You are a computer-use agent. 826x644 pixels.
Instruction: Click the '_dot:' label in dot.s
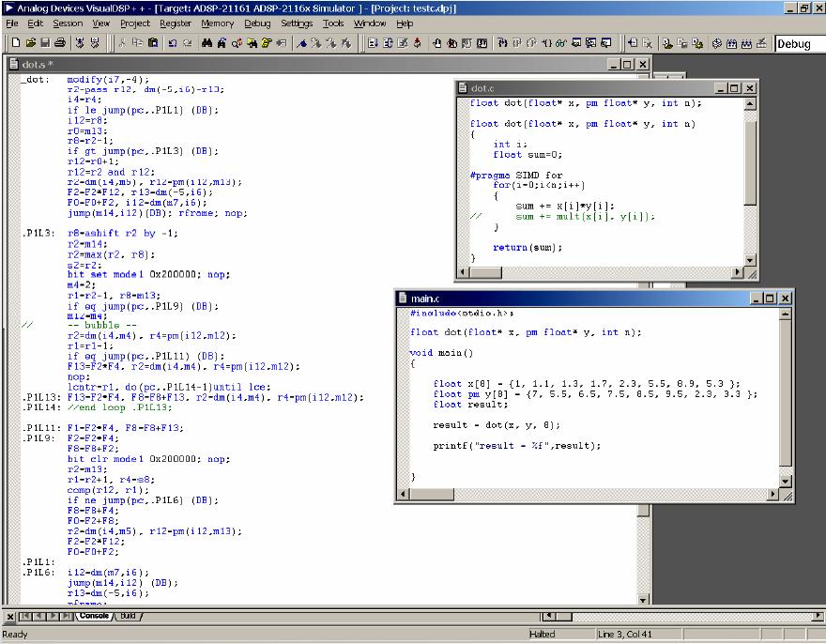tap(35, 80)
